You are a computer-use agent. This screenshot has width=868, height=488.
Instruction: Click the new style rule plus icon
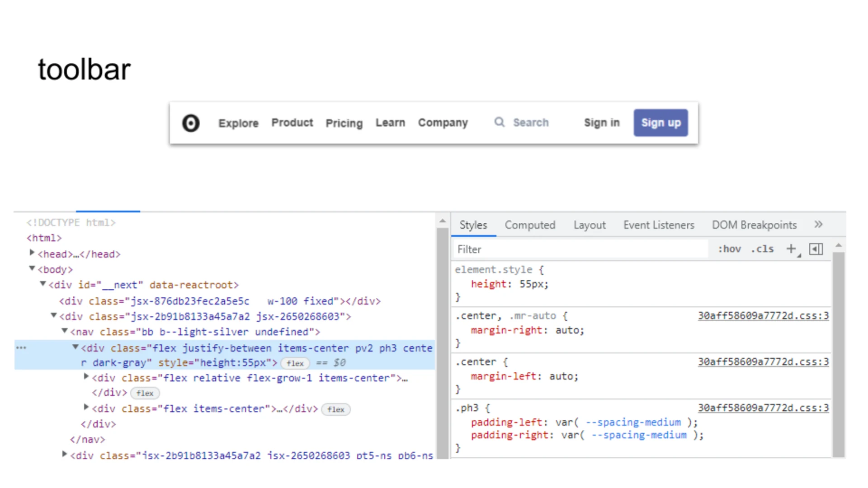click(x=791, y=249)
